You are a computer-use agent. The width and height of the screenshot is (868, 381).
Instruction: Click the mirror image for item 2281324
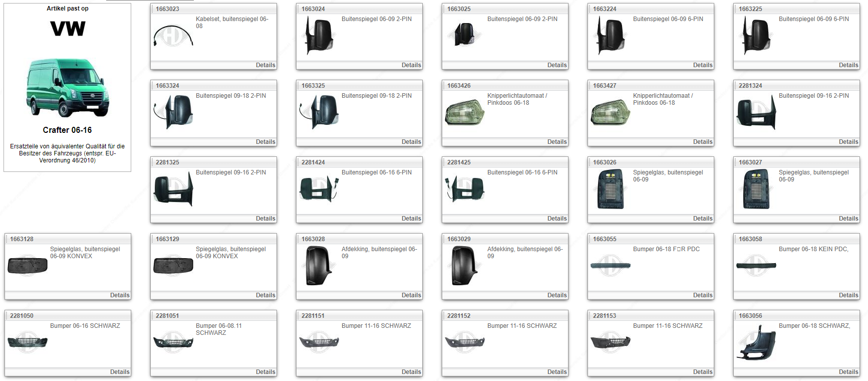(756, 113)
